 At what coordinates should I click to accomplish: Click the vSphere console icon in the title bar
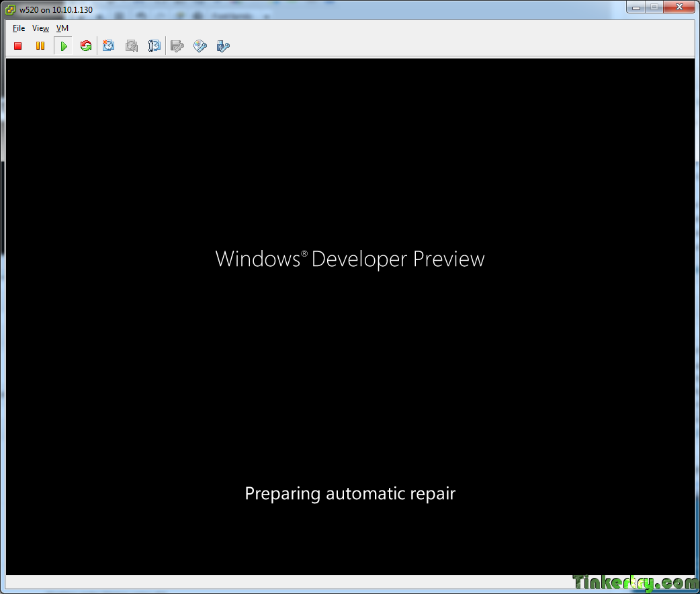[11, 9]
